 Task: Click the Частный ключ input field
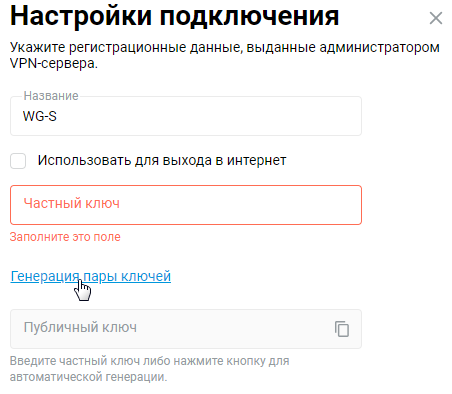186,205
